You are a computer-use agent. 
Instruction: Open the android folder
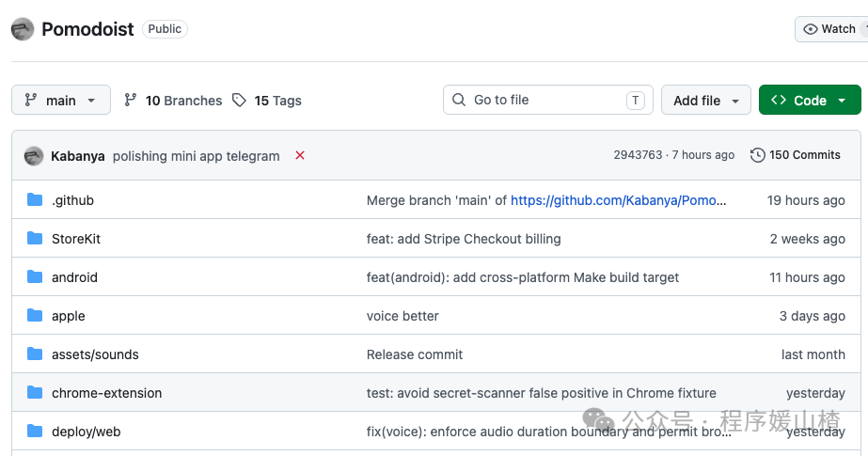(74, 277)
